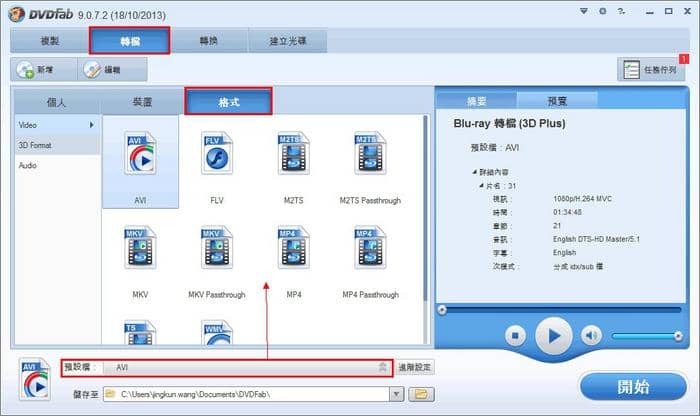Image resolution: width=700 pixels, height=416 pixels.
Task: Open the help question mark icon
Action: pyautogui.click(x=621, y=11)
